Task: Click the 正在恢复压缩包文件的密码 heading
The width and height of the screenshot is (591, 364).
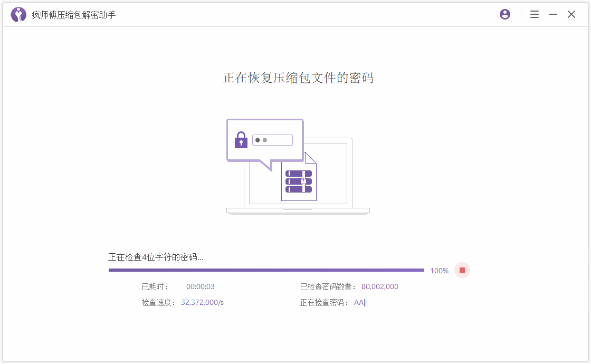Action: tap(299, 78)
